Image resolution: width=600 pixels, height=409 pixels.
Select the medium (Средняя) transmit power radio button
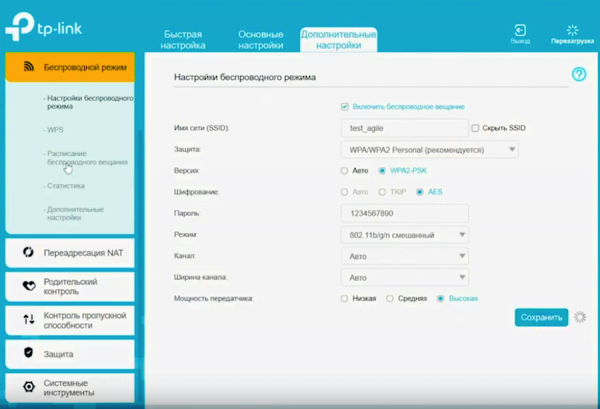pyautogui.click(x=393, y=298)
